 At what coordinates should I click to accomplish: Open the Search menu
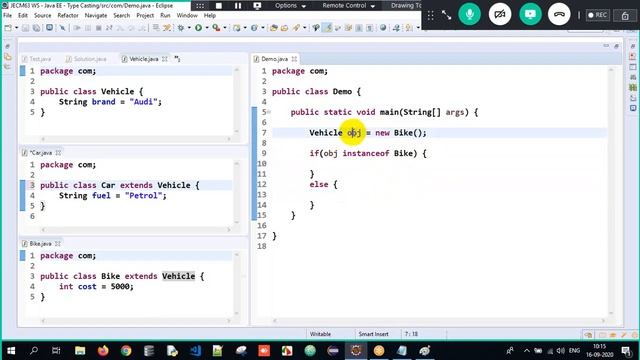pyautogui.click(x=122, y=16)
